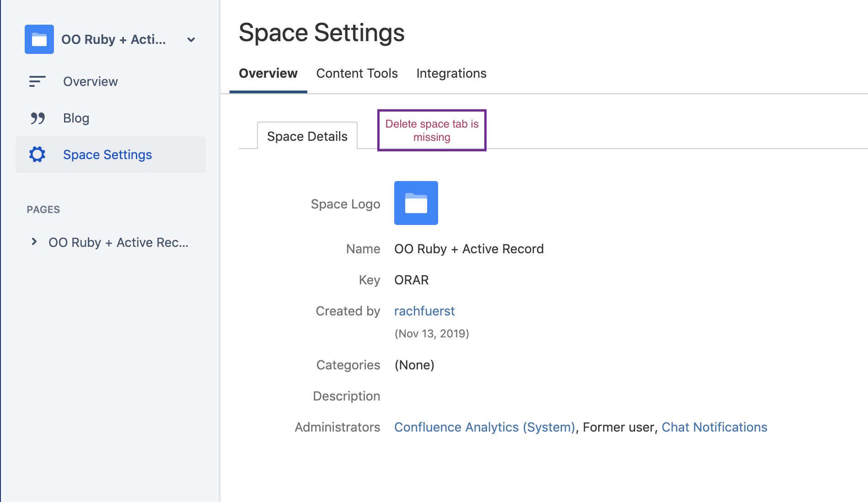Open the space name dropdown chevron
This screenshot has width=868, height=502.
(x=192, y=40)
